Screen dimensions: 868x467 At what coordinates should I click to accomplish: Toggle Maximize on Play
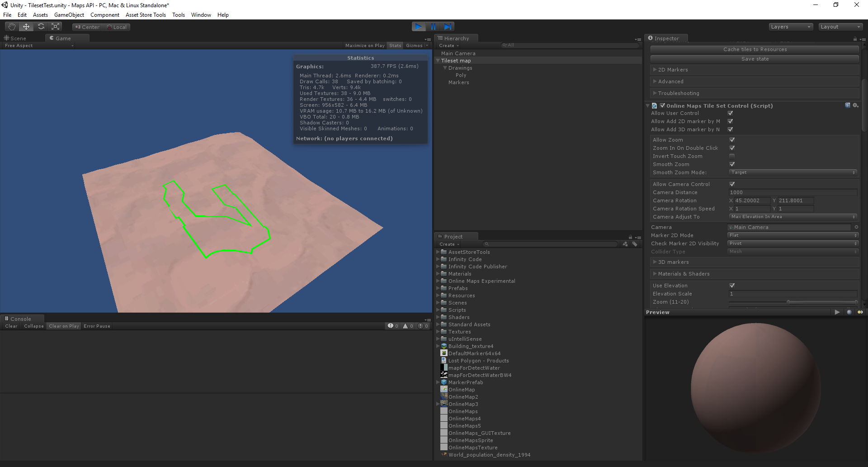tap(365, 46)
